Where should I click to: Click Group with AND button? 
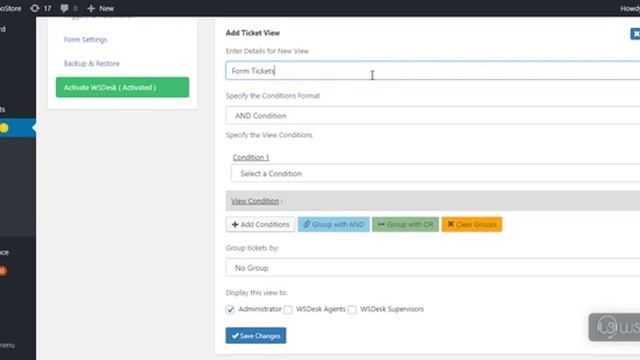coord(333,224)
